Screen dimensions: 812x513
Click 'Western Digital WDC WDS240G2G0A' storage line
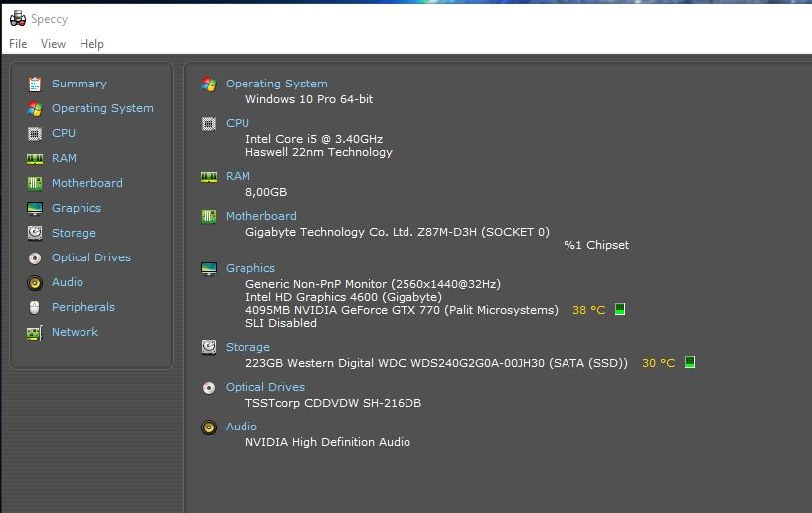pyautogui.click(x=436, y=363)
